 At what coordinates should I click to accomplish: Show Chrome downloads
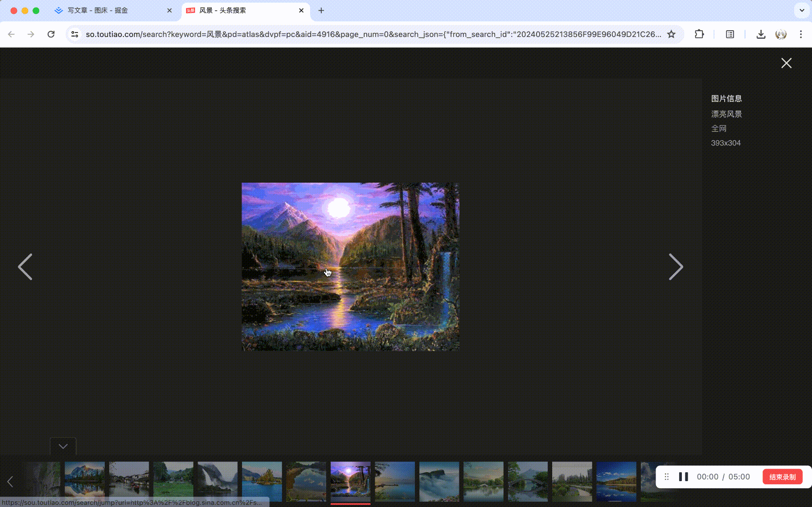tap(761, 34)
